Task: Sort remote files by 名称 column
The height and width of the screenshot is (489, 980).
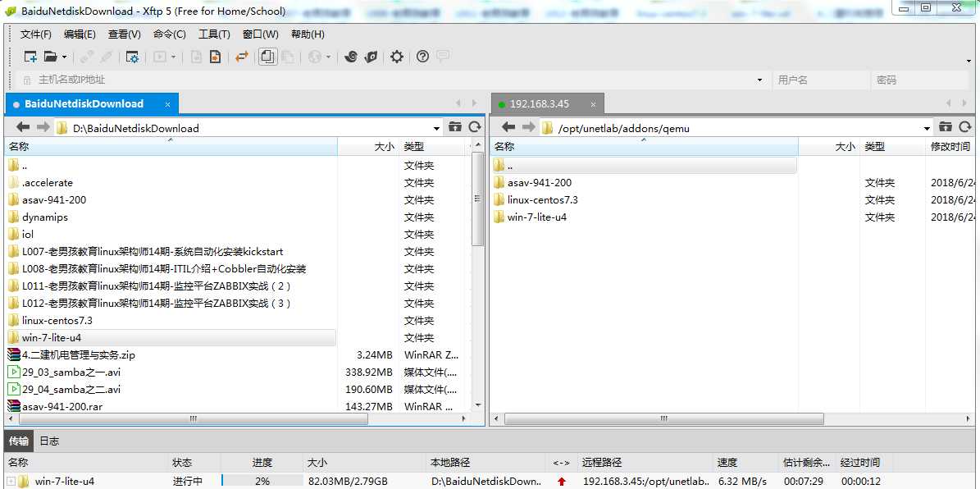Action: click(644, 147)
